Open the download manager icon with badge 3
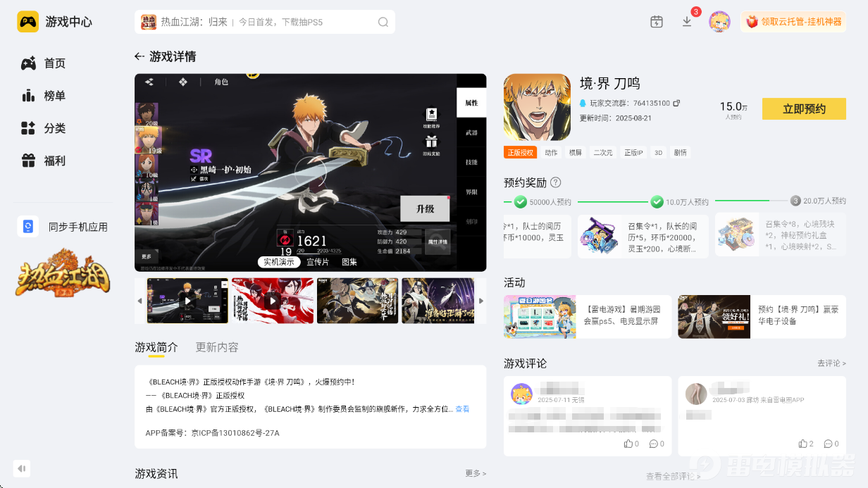868x488 pixels. point(686,22)
